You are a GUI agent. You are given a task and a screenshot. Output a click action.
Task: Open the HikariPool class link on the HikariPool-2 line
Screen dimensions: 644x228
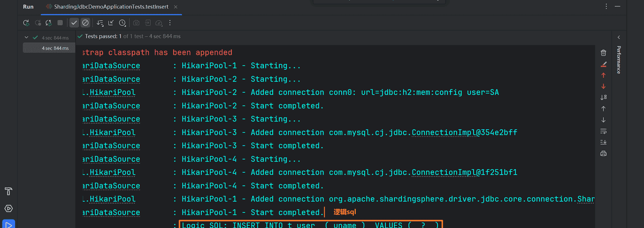tap(109, 92)
